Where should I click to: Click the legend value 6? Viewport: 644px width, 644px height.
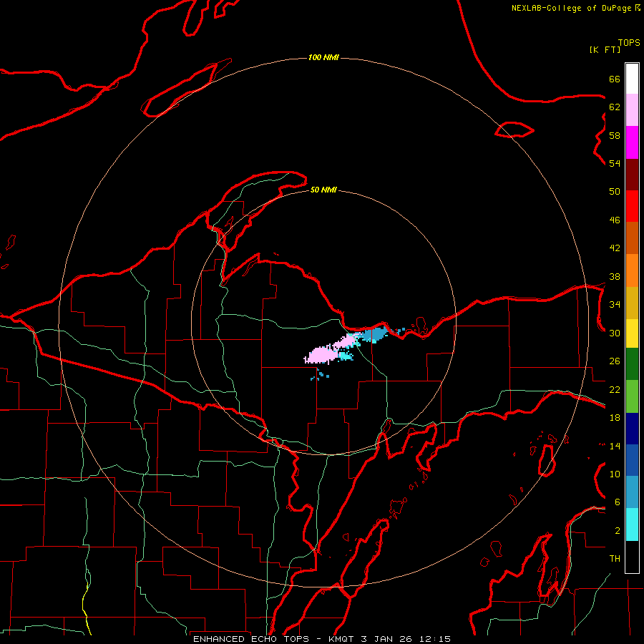point(617,502)
